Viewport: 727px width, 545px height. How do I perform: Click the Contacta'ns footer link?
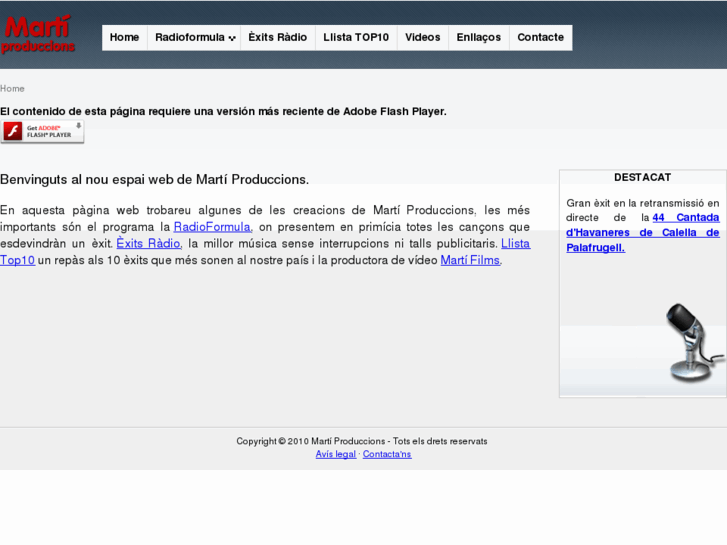click(x=387, y=454)
